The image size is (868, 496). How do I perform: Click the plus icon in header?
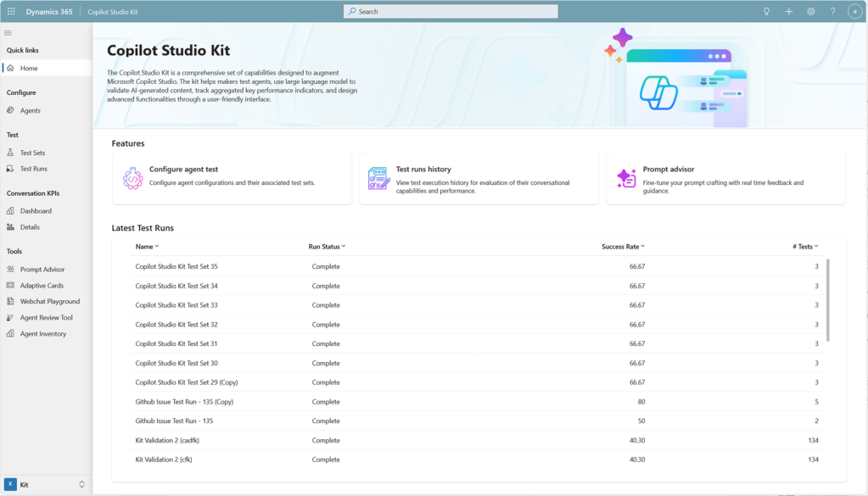click(788, 12)
